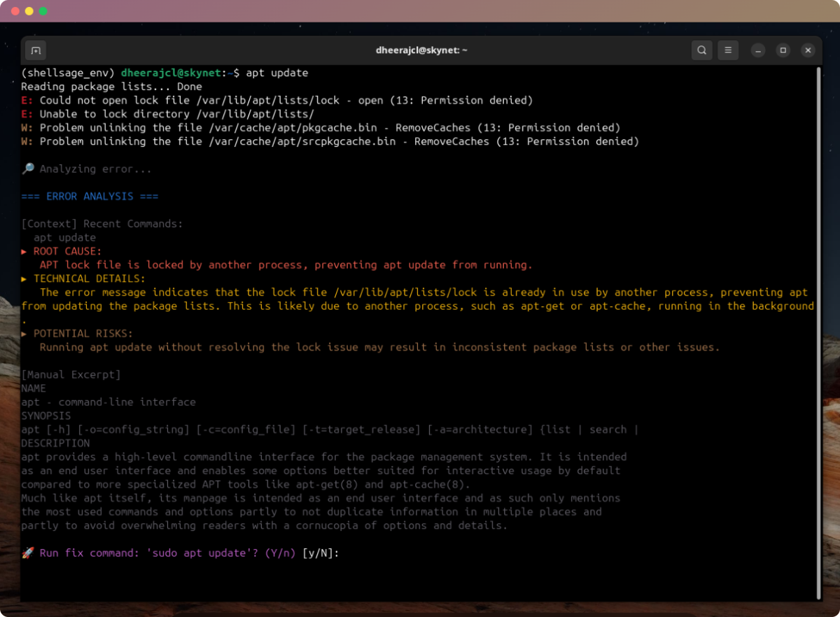
Task: Maximize the terminal window
Action: 783,50
